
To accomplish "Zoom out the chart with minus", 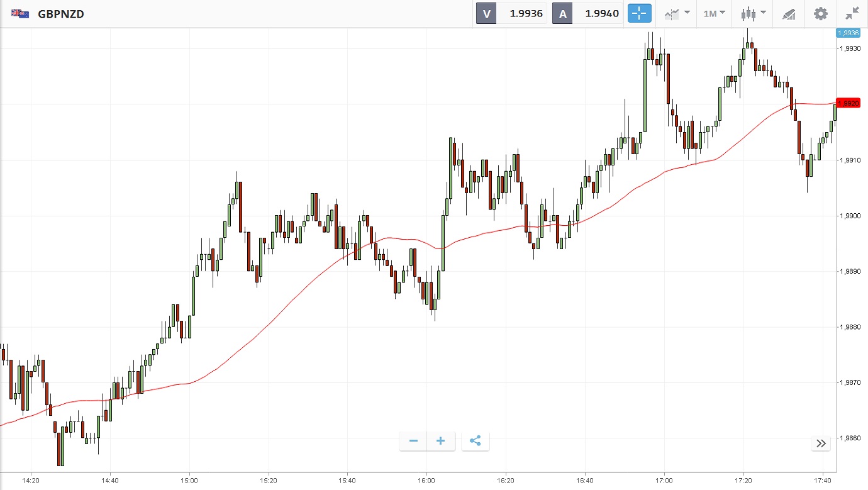I will [x=413, y=441].
